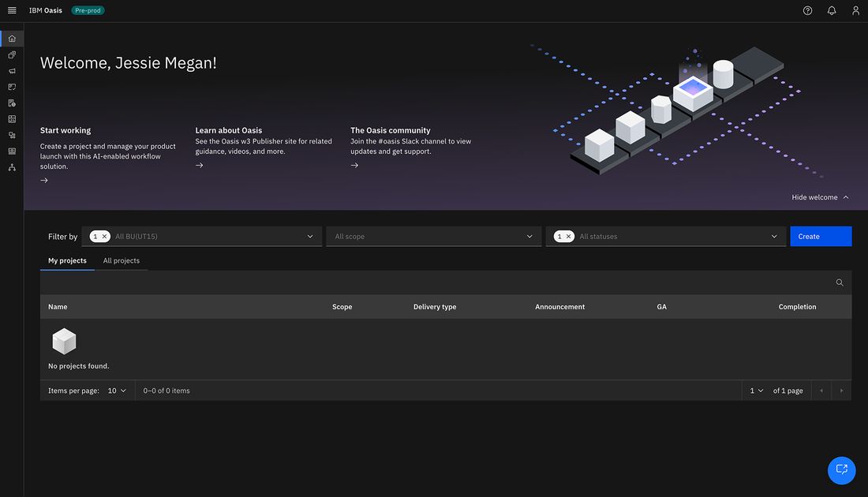The image size is (868, 497).
Task: Expand the All statuses filter dropdown
Action: coord(666,237)
